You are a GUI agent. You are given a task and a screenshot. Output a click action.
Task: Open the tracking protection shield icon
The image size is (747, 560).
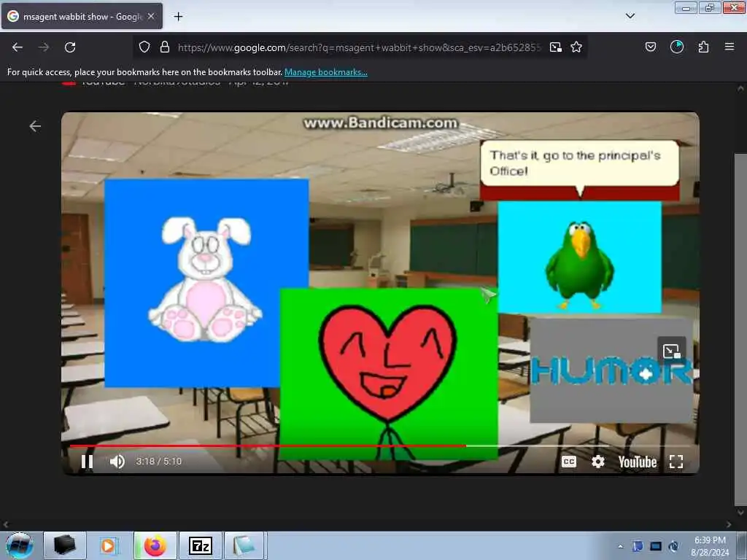pyautogui.click(x=144, y=47)
